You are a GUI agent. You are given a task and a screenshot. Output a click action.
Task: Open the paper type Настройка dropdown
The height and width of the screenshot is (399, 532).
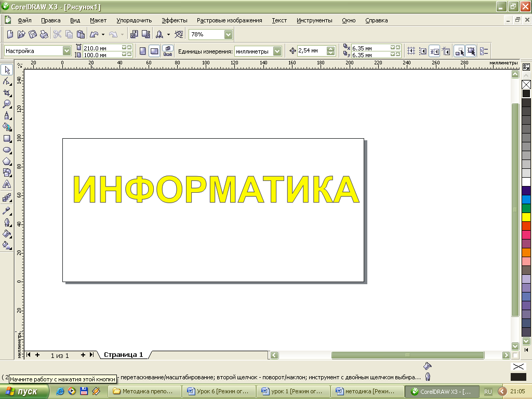(67, 51)
